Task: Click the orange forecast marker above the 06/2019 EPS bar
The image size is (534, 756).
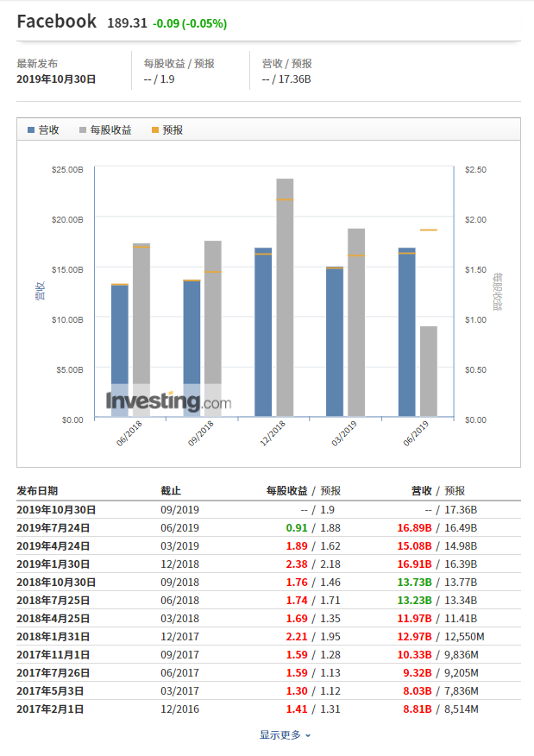Action: pos(429,230)
